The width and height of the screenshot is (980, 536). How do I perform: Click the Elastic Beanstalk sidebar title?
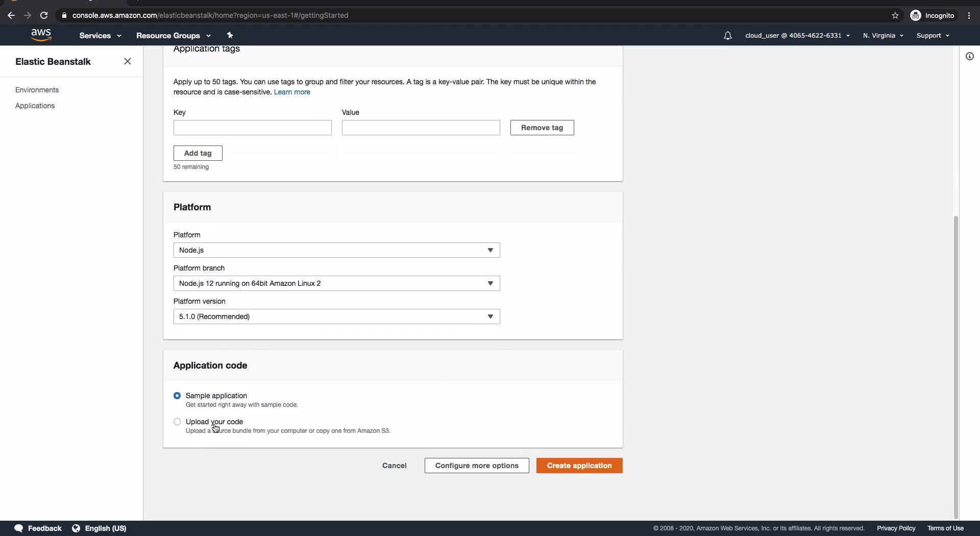tap(53, 62)
